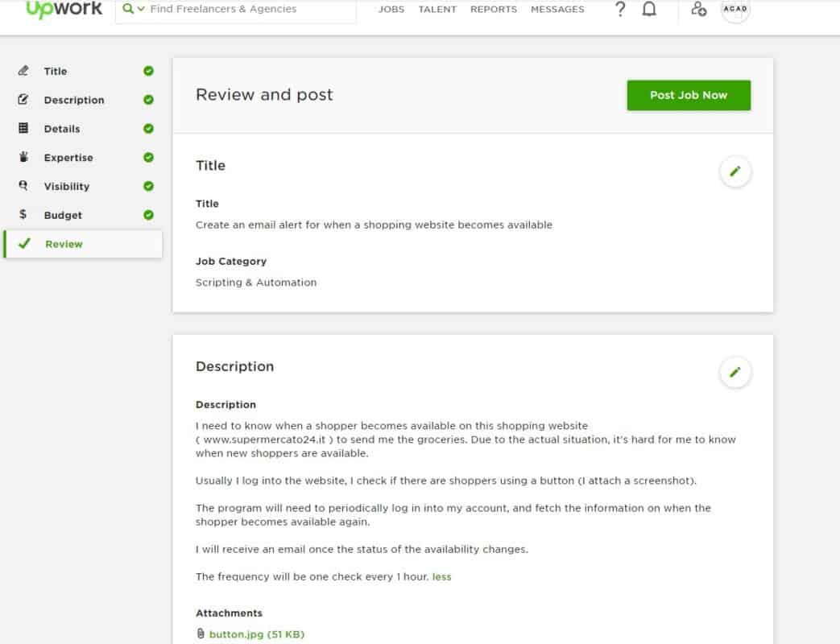
Task: Edit the Title section with pencil icon
Action: [734, 171]
